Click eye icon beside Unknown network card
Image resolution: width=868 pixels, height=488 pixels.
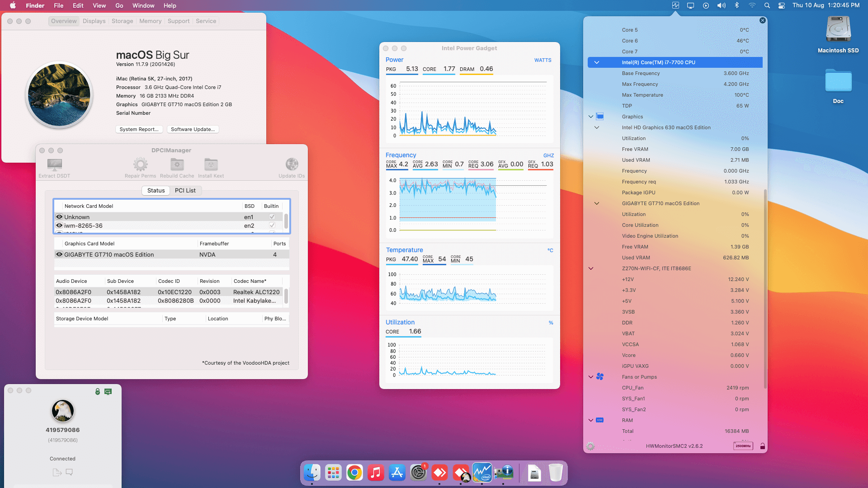click(x=59, y=217)
